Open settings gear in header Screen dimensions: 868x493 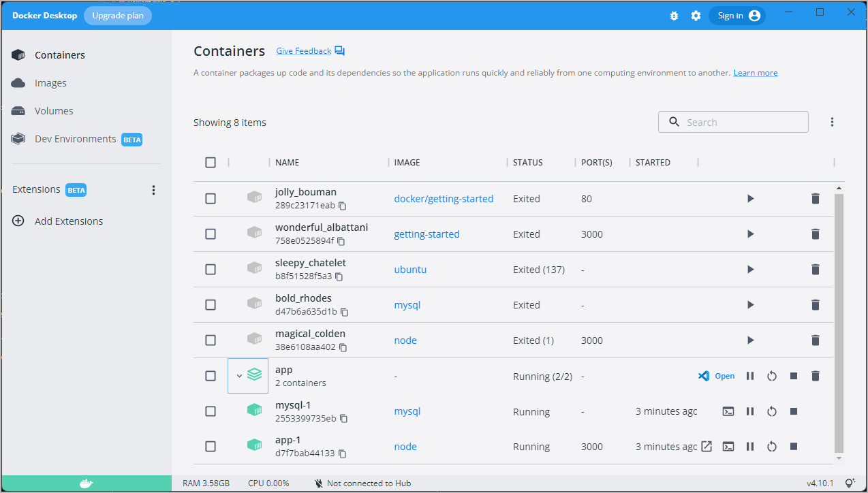coord(696,16)
